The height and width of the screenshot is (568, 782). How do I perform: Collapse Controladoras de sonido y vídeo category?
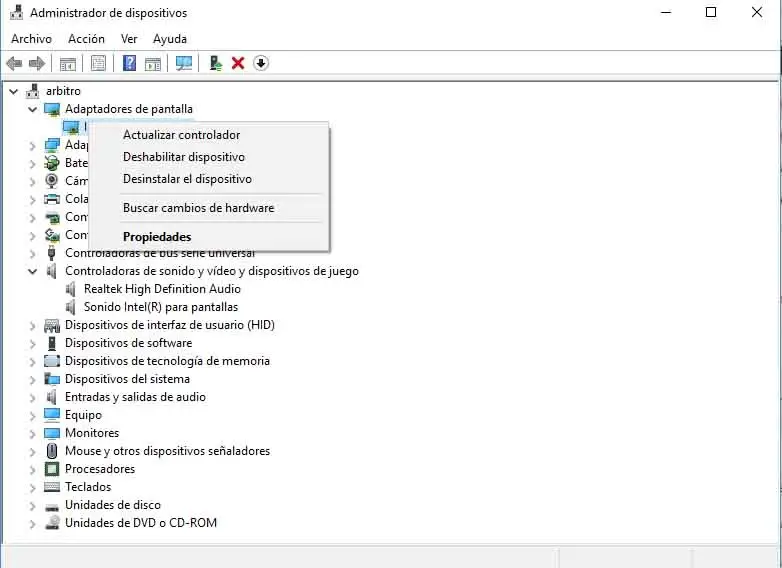pyautogui.click(x=32, y=271)
